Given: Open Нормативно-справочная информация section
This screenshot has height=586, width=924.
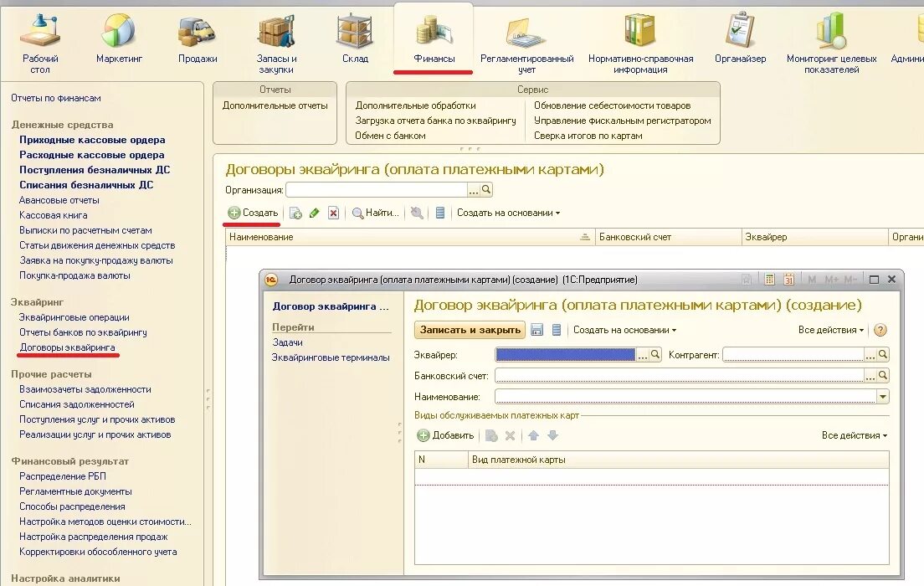Looking at the screenshot, I should point(640,44).
